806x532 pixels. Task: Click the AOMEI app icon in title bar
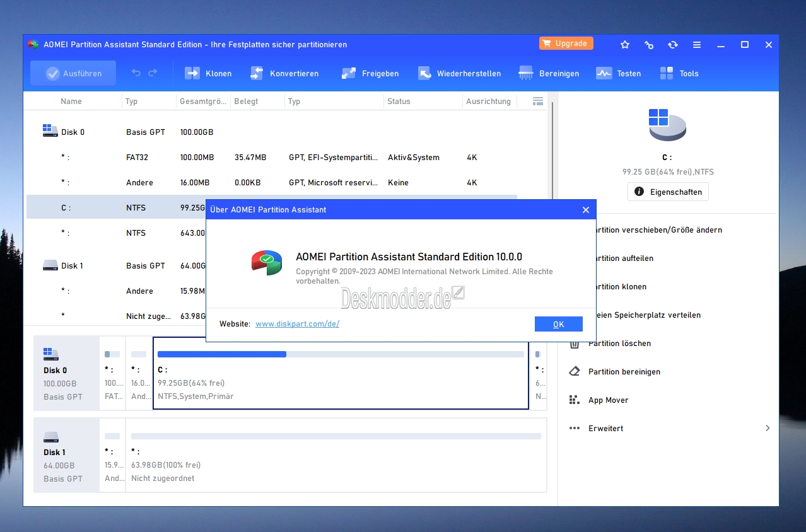click(33, 44)
